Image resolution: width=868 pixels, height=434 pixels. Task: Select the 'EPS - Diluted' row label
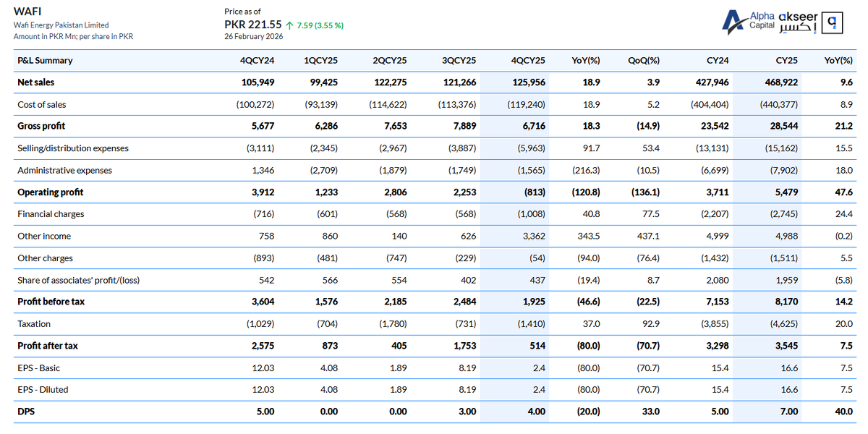[x=43, y=389]
